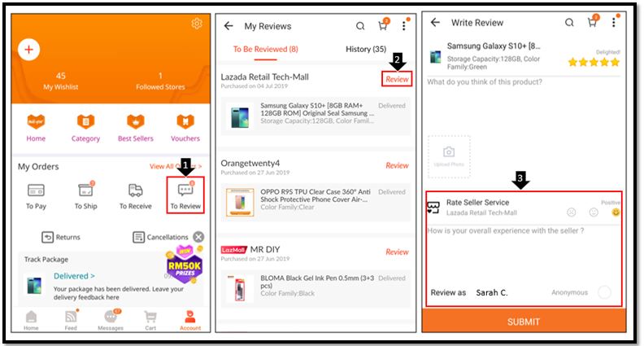Open three-dot menu on Write Review

[612, 23]
